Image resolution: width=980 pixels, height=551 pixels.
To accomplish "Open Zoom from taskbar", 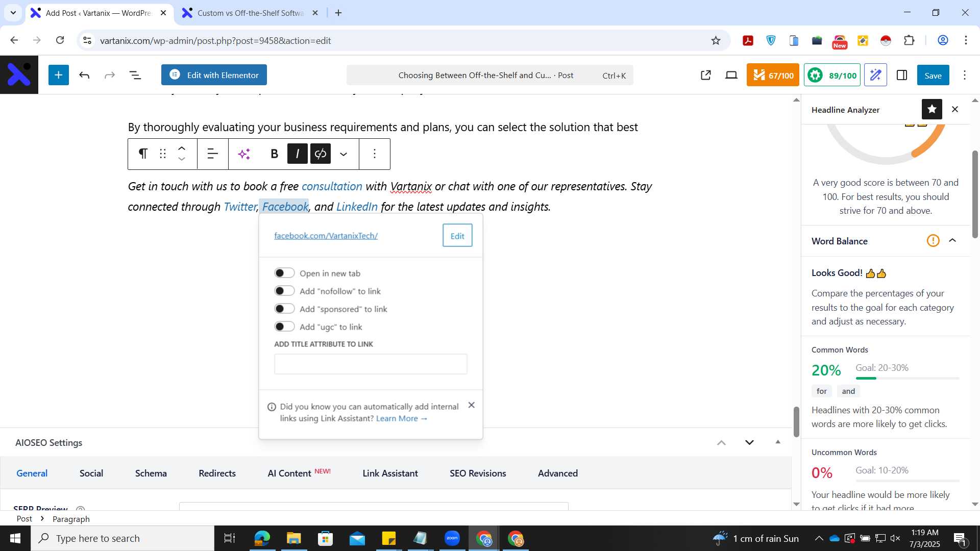I will coord(452,538).
